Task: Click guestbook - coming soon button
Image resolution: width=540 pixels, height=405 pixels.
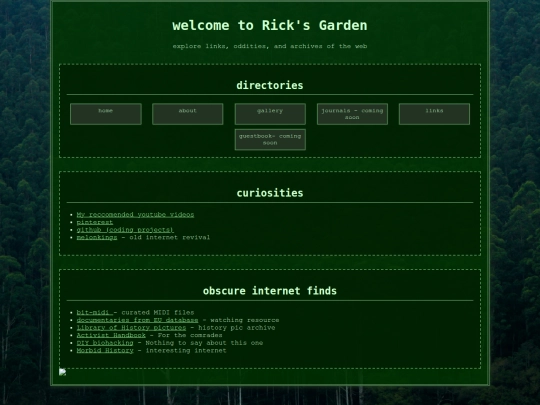Action: pos(270,139)
